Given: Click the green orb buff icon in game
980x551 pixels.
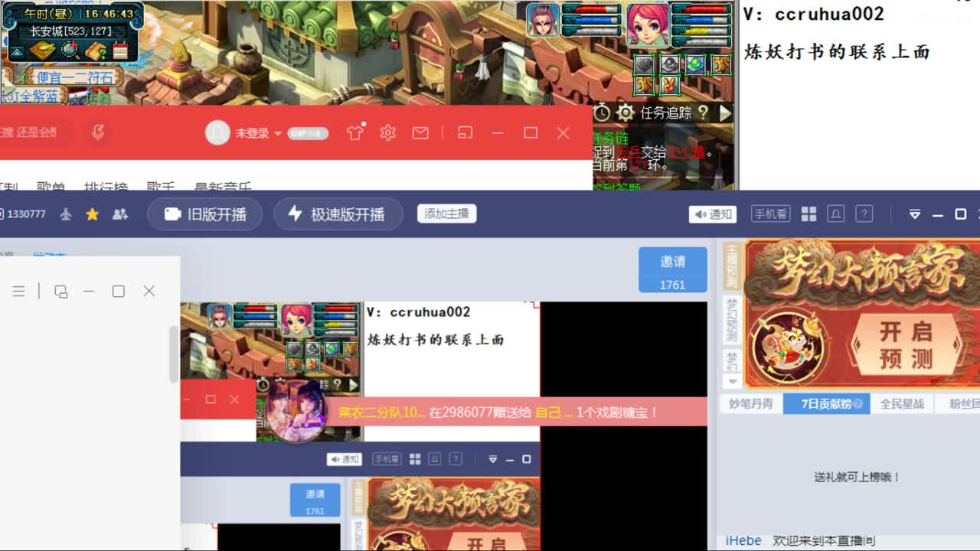Looking at the screenshot, I should coord(695,65).
